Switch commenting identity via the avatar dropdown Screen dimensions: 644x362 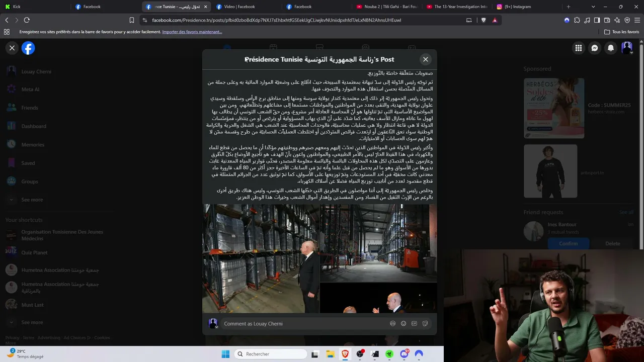(213, 324)
